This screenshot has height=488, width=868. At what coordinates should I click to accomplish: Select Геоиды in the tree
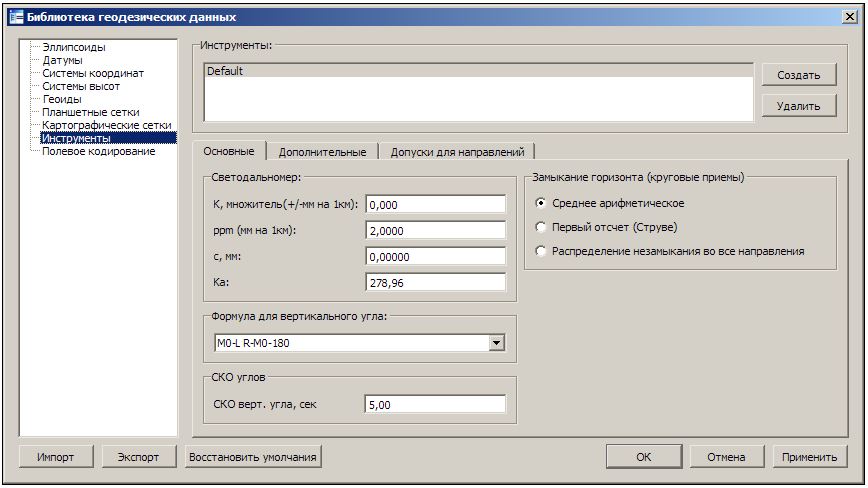[62, 99]
